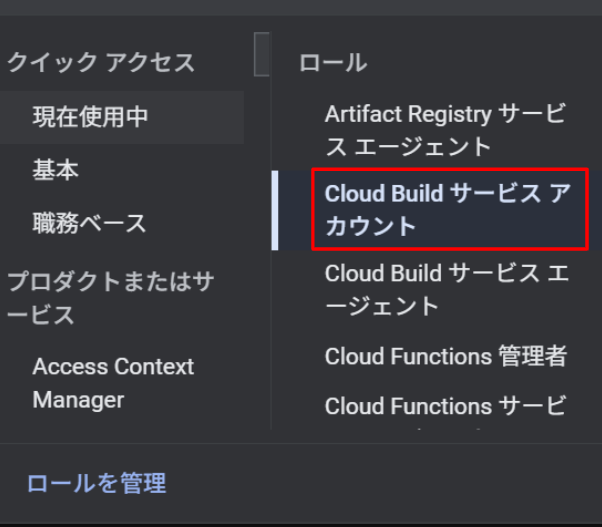Viewport: 602px width, 527px height.
Task: Open the 職務ベース role category
Action: pos(89,222)
